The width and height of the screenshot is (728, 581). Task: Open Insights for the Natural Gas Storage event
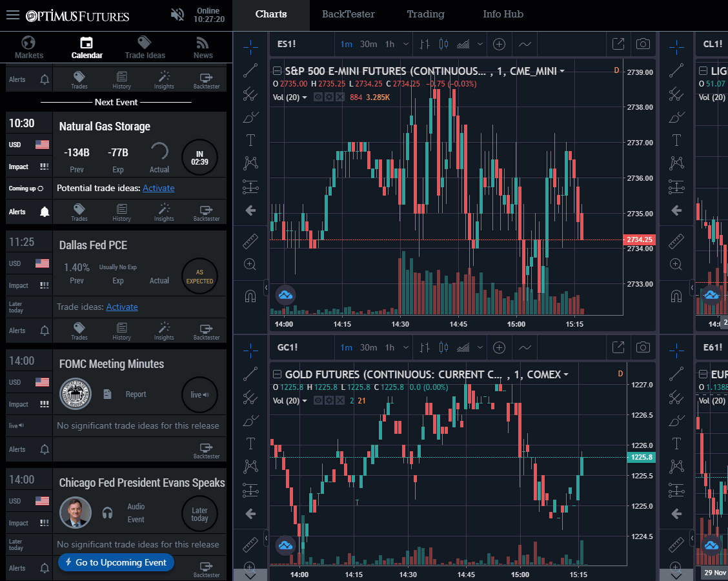point(164,212)
